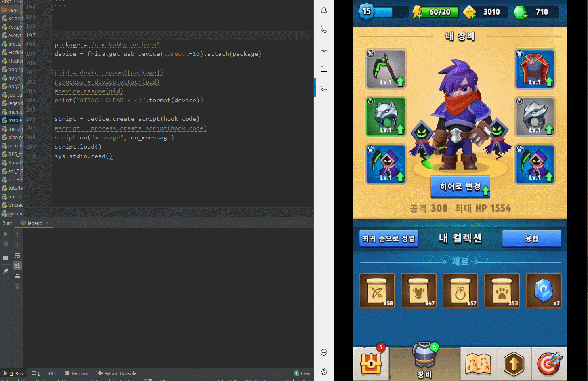
Task: Click the pin tab icon
Action: [x=6, y=271]
